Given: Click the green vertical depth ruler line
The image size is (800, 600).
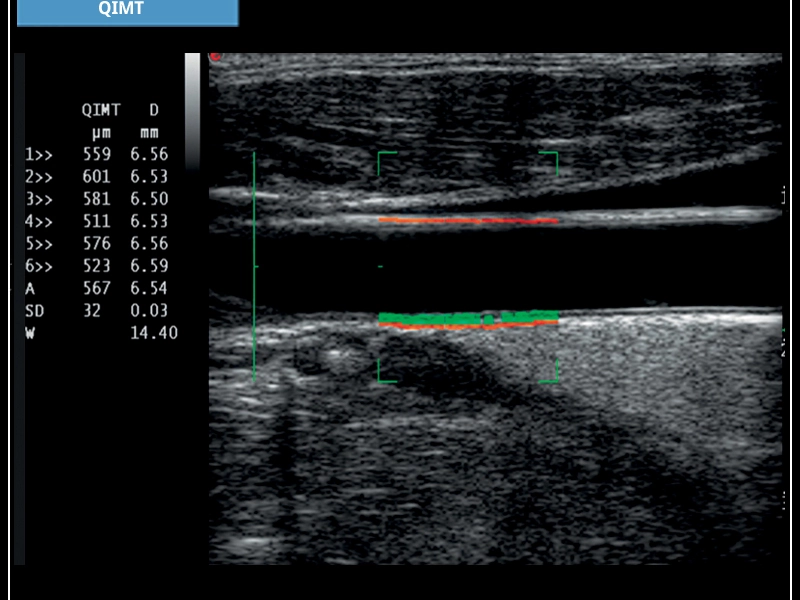Looking at the screenshot, I should click(x=254, y=267).
